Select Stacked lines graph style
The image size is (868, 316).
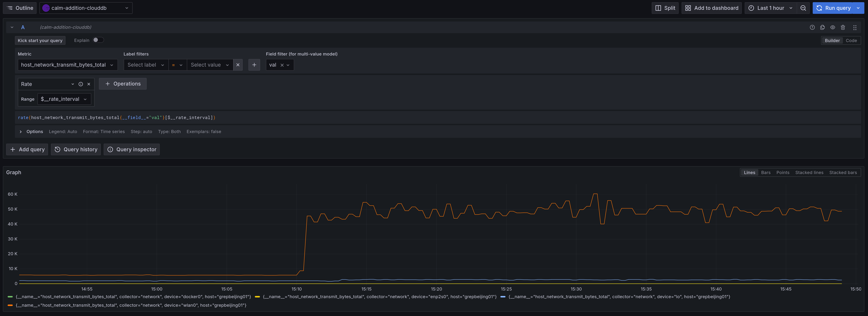point(809,173)
